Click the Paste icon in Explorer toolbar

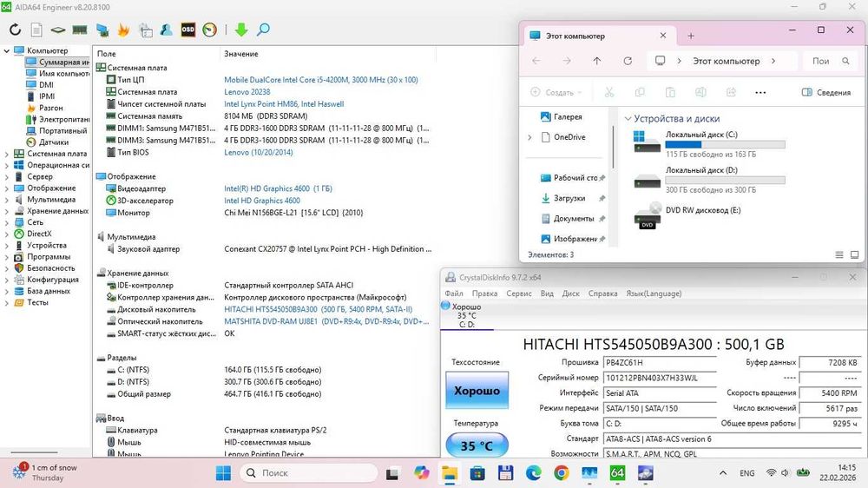pyautogui.click(x=670, y=93)
